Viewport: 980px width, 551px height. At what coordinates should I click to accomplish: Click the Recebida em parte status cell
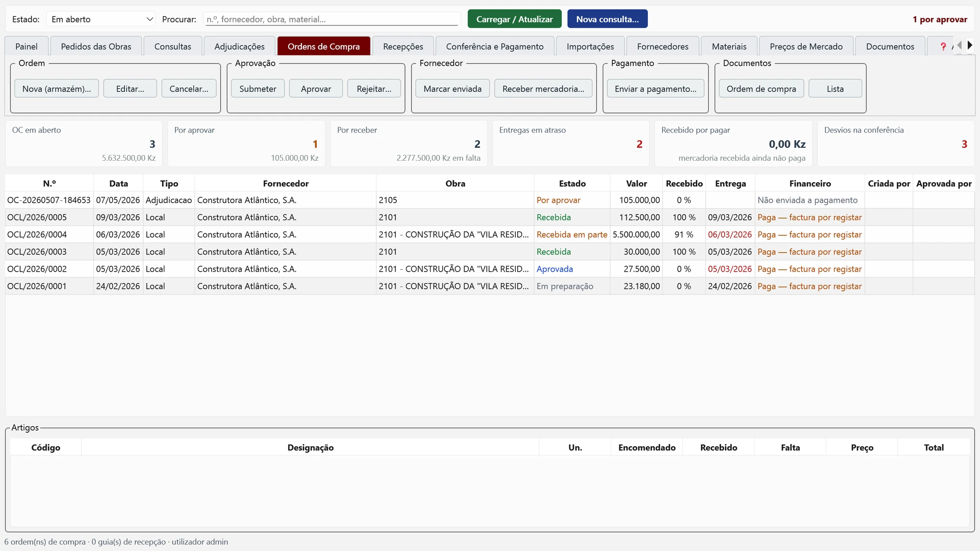coord(572,234)
